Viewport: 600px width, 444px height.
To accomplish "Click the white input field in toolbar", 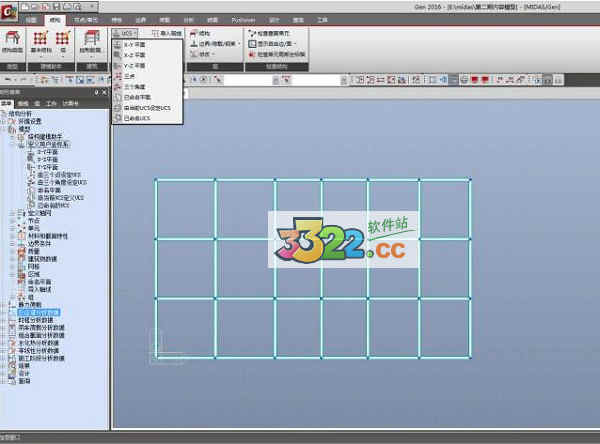I will 248,80.
